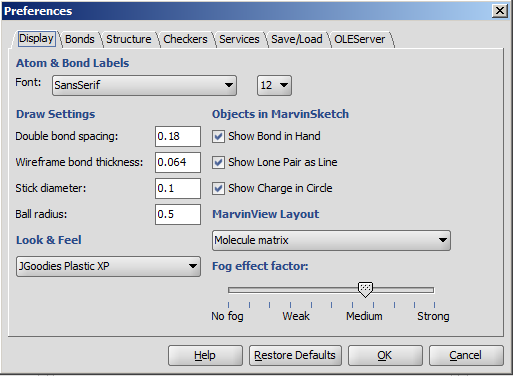The image size is (513, 376).
Task: Open the JGoodies Plastic XP dropdown
Action: [x=108, y=266]
